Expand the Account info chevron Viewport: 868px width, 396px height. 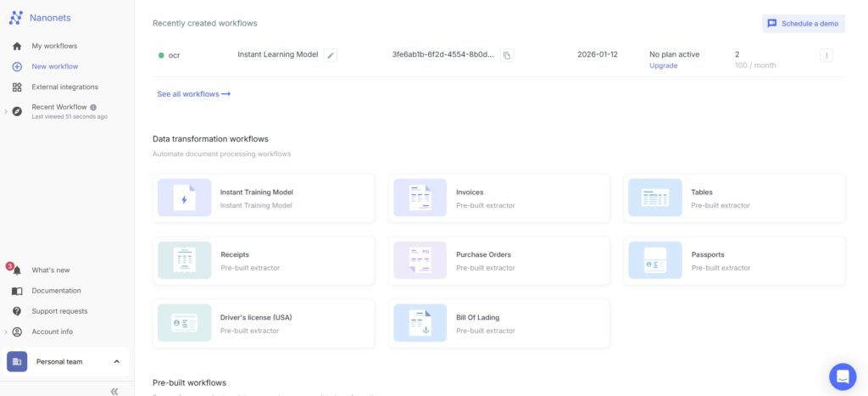coord(6,332)
